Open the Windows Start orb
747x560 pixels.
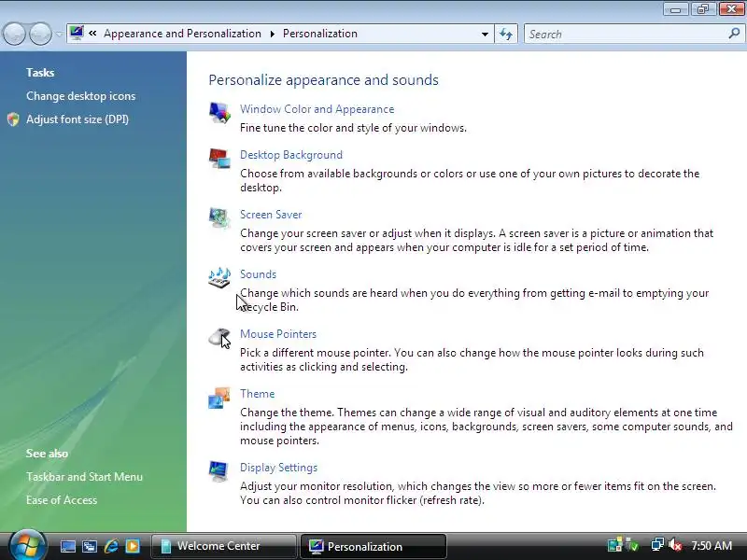pyautogui.click(x=28, y=545)
